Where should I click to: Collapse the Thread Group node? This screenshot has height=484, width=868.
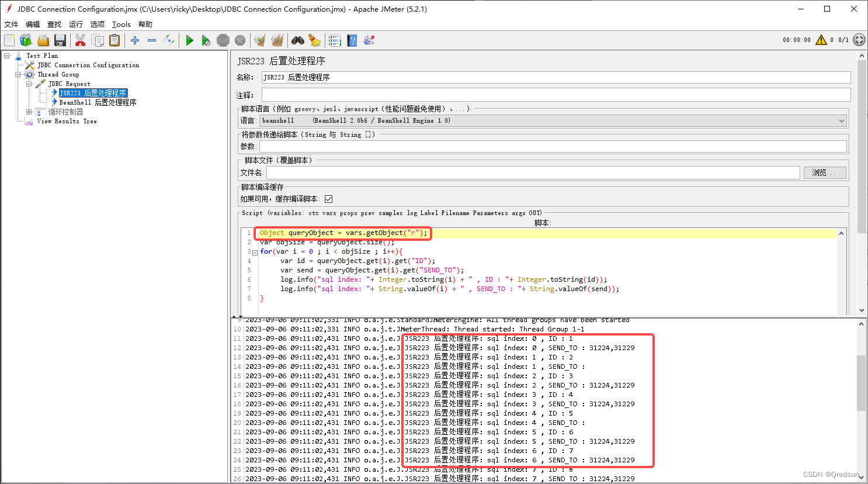click(x=18, y=75)
